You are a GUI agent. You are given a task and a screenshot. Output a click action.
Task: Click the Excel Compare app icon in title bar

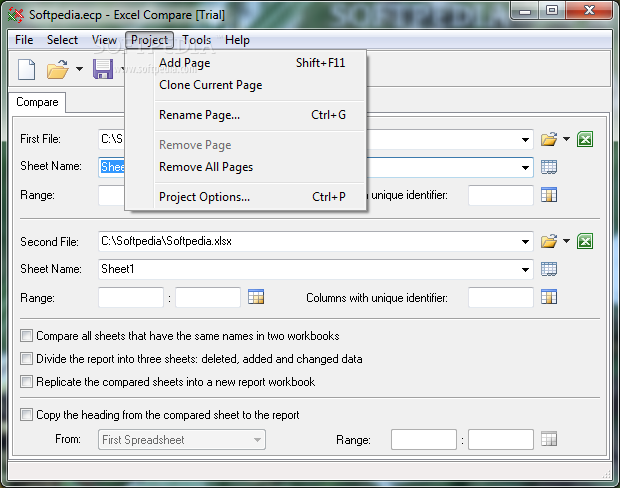[16, 15]
